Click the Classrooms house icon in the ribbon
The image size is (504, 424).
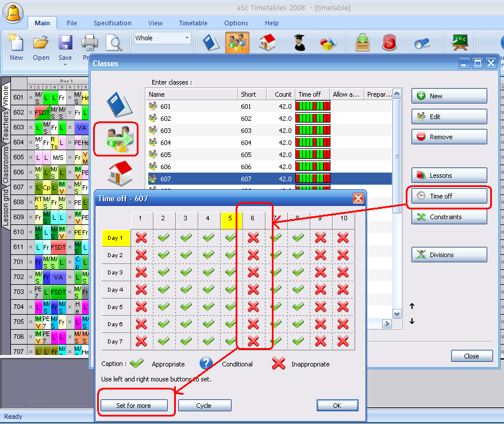coord(267,43)
